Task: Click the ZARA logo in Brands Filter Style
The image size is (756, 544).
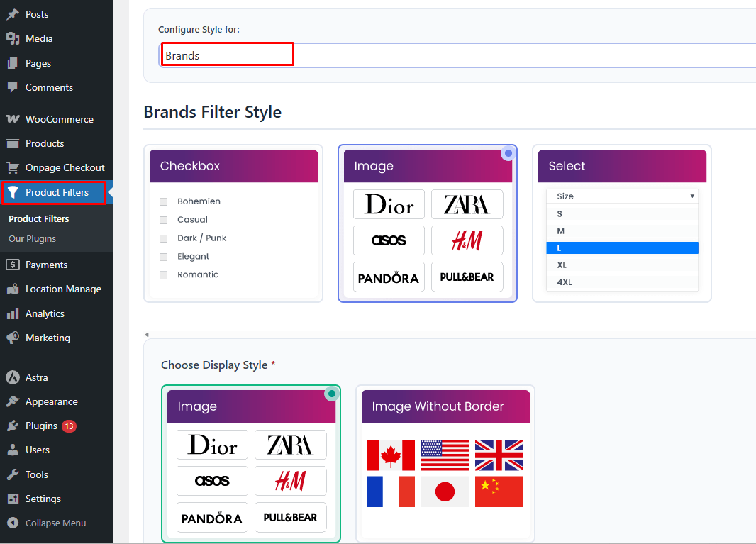Action: coord(467,204)
